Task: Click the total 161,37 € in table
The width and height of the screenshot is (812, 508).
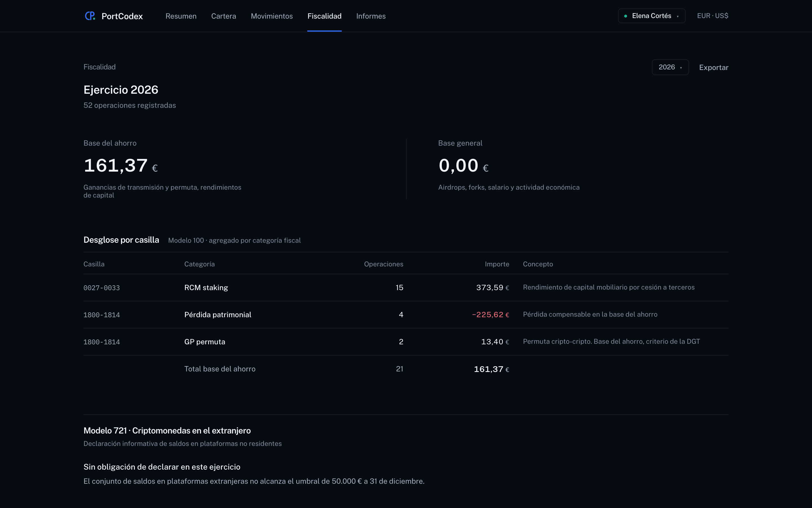Action: (491, 369)
